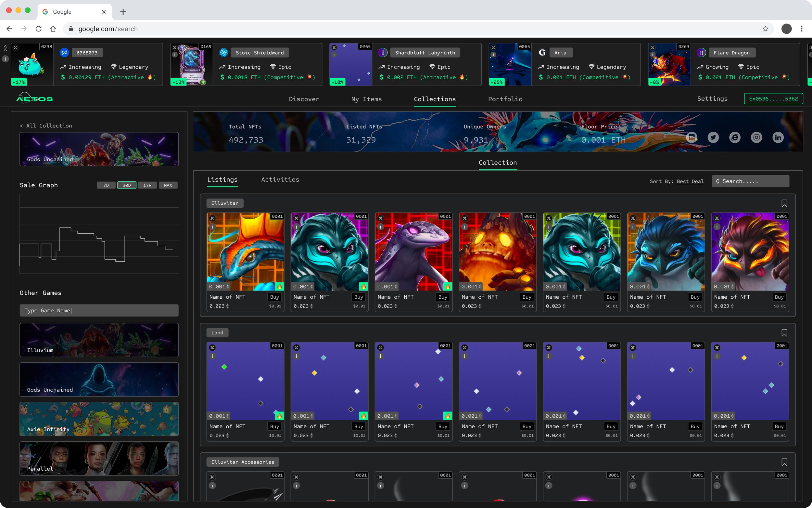812x508 pixels.
Task: Select the MAX sale graph range
Action: point(168,185)
